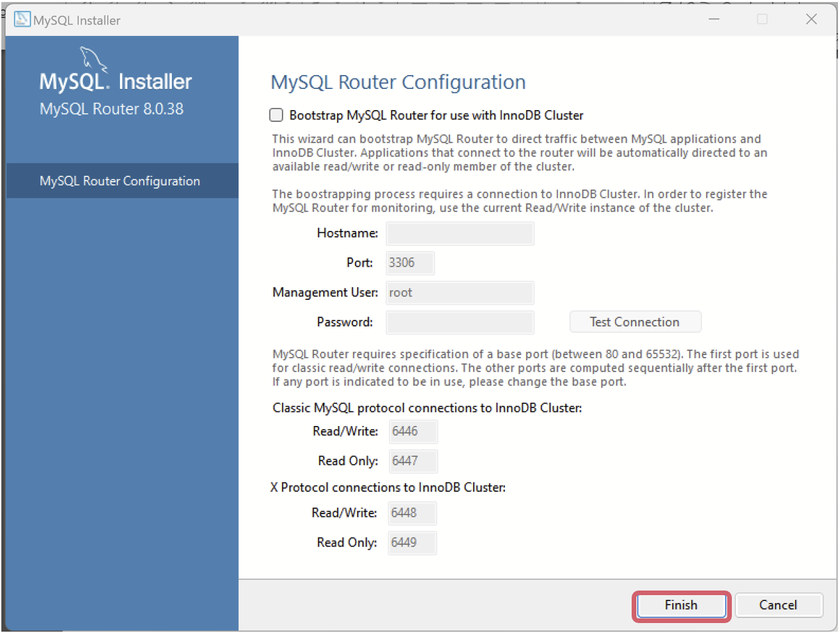The height and width of the screenshot is (633, 840).
Task: Click the Port: label
Action: (360, 263)
